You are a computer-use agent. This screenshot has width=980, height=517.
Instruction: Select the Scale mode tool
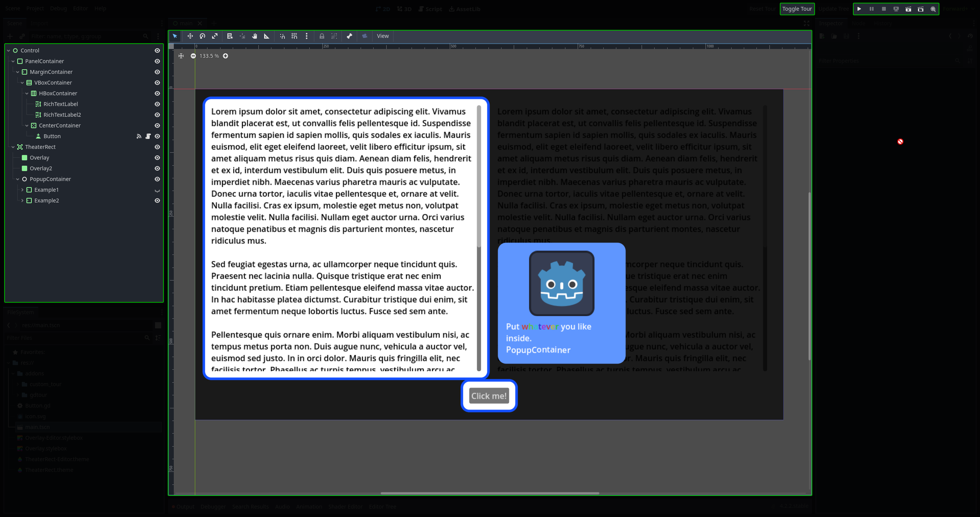tap(215, 36)
